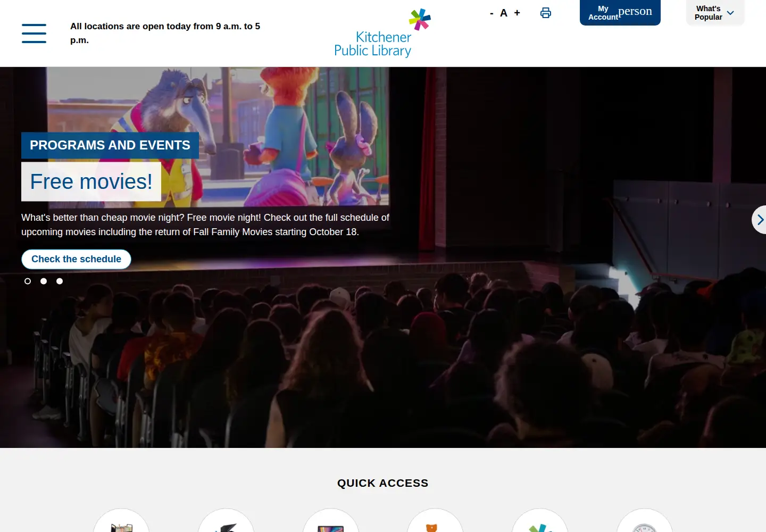Open Programs and Events banner label

click(x=110, y=145)
